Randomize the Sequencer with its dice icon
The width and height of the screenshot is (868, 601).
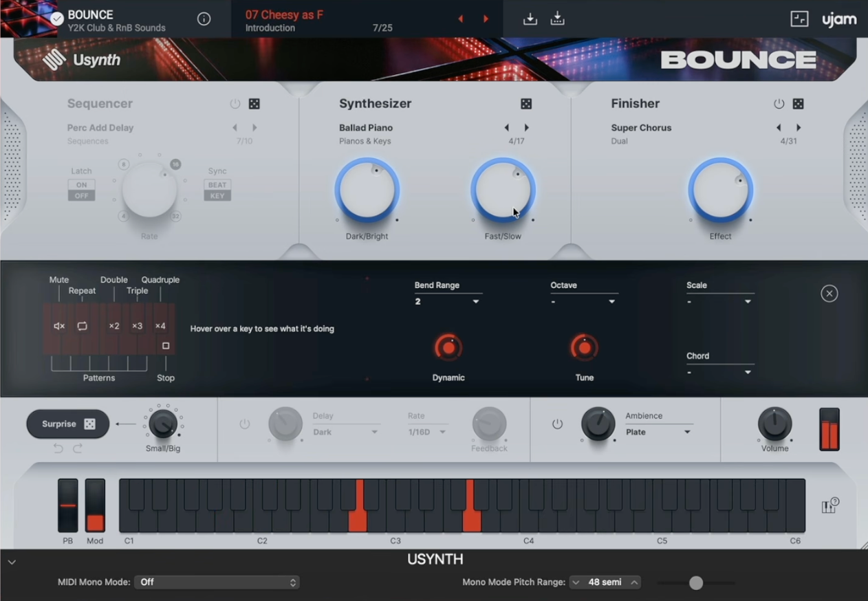(x=254, y=104)
